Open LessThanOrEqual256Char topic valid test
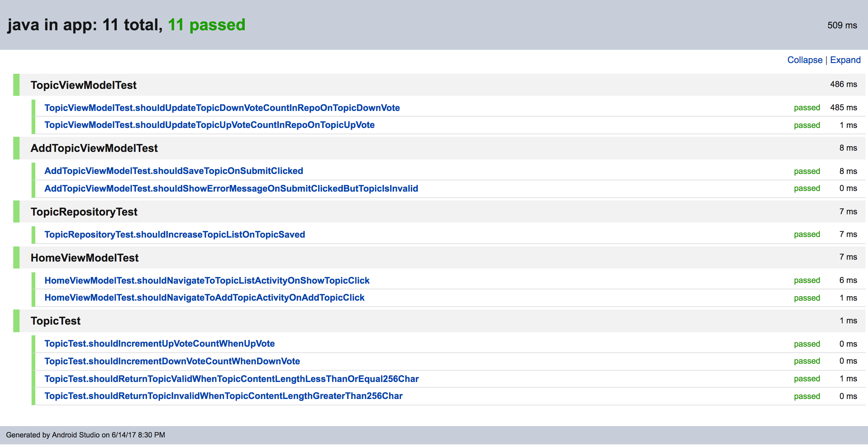 coord(232,379)
